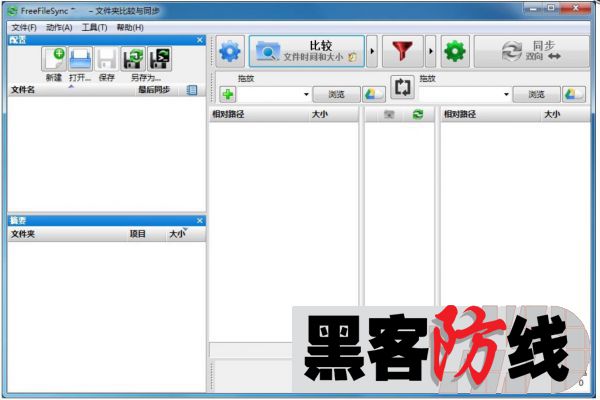Click left Relative path column header
The width and height of the screenshot is (600, 400).
tap(259, 114)
